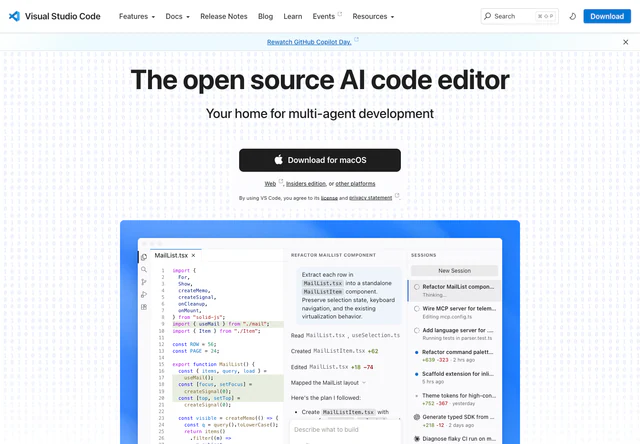The image size is (640, 444).
Task: Open the privacy statement link
Action: pyautogui.click(x=370, y=198)
